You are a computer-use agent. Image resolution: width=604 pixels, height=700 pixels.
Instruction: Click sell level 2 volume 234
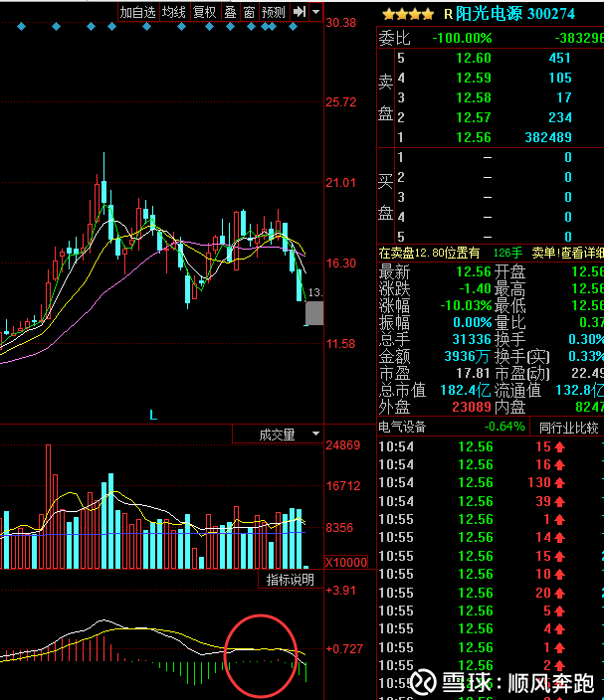(560, 118)
